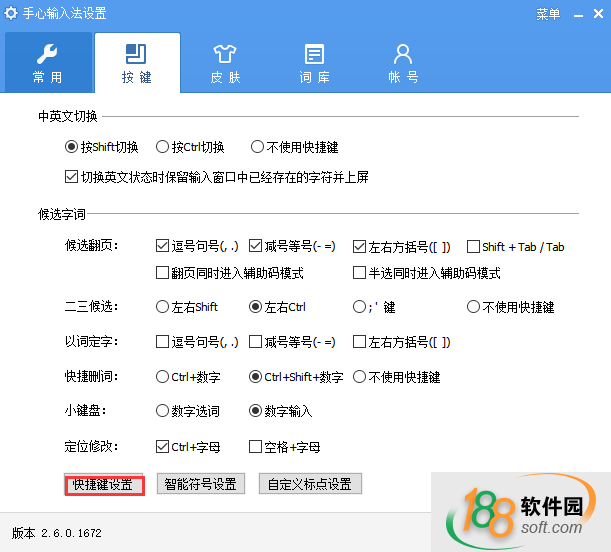Click the 自定义标点设置 button
The width and height of the screenshot is (611, 552).
pos(310,484)
